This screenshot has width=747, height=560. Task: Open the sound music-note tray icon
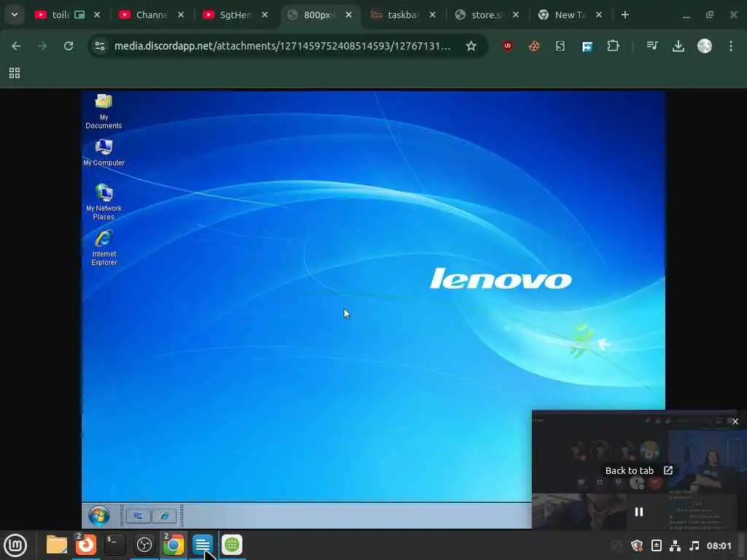[694, 545]
